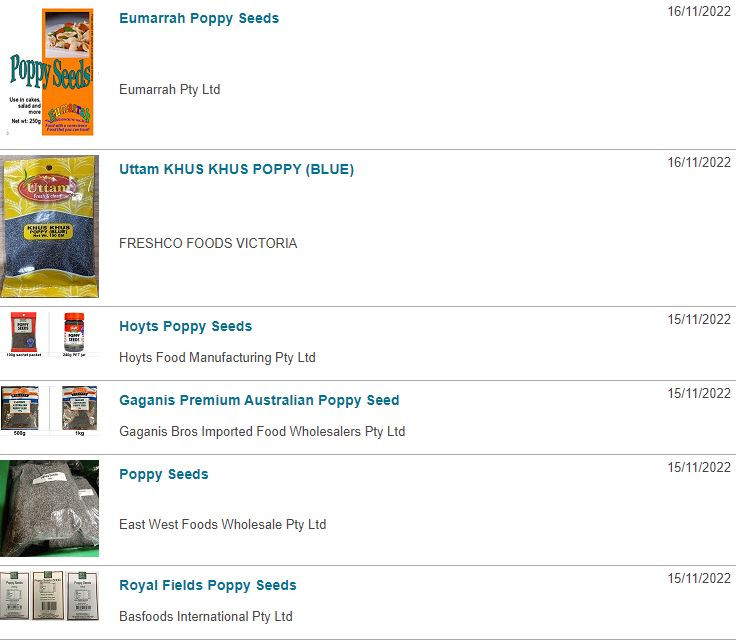
Task: Open the Eumarrah Poppy Seeds link
Action: [199, 19]
